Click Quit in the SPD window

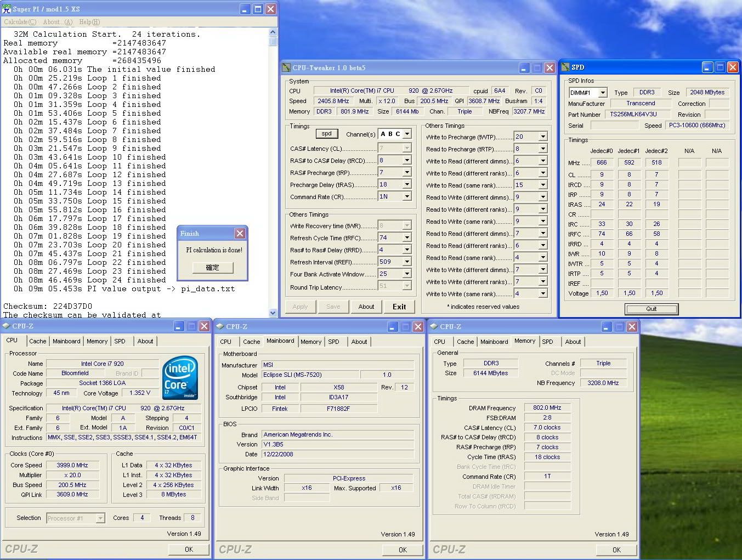click(x=652, y=309)
